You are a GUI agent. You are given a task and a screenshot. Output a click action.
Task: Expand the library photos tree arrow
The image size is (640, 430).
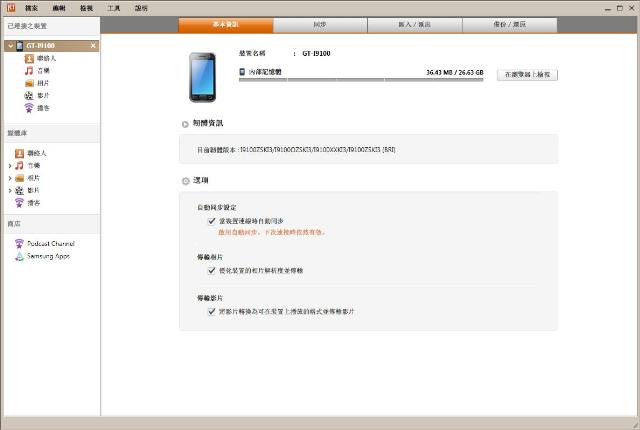pos(10,178)
